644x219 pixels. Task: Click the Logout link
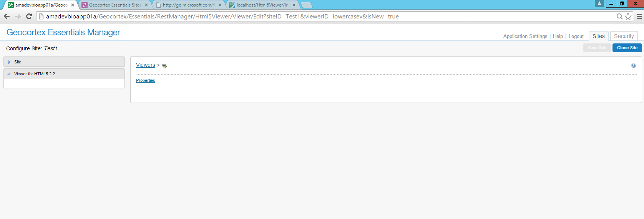[576, 36]
